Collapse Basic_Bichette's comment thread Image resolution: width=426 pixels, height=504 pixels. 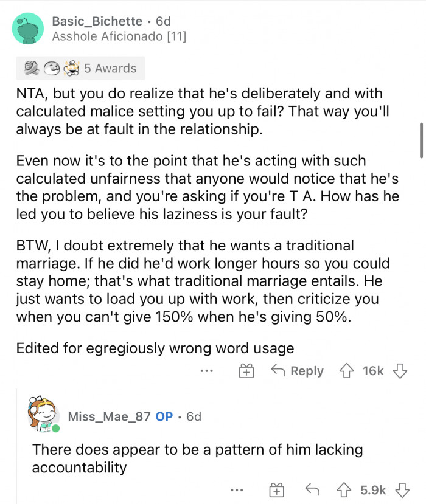click(27, 28)
